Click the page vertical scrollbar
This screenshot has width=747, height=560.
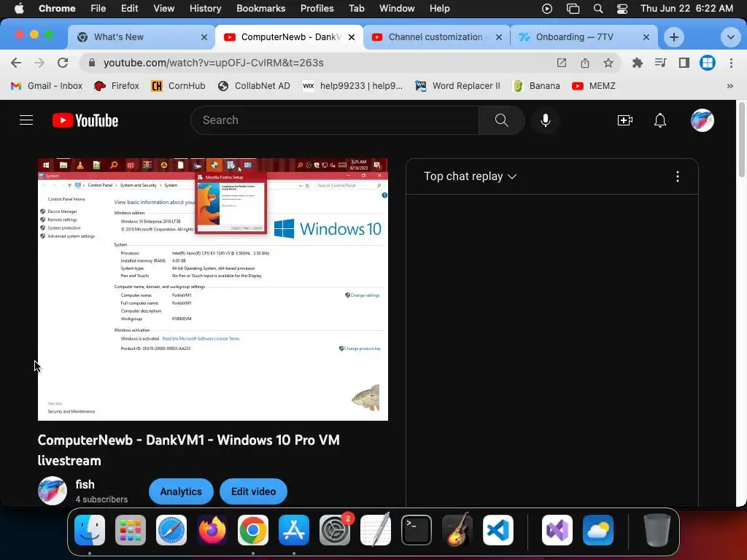point(741,139)
